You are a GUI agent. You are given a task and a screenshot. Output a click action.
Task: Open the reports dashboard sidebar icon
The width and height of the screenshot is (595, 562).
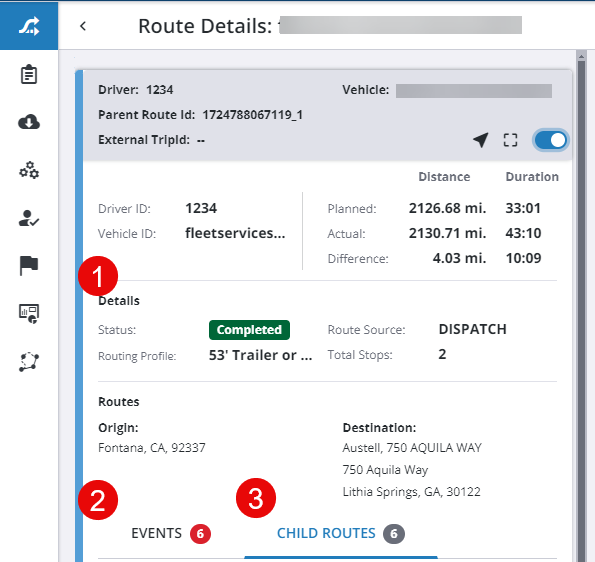pyautogui.click(x=29, y=313)
